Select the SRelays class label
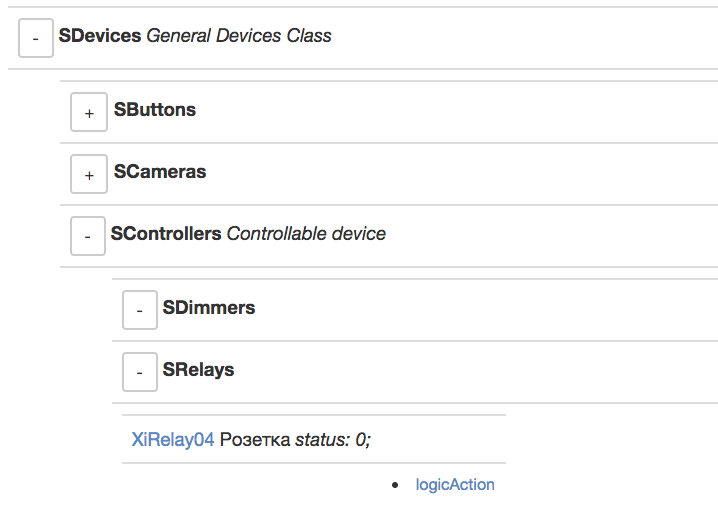The image size is (718, 518). (x=198, y=370)
